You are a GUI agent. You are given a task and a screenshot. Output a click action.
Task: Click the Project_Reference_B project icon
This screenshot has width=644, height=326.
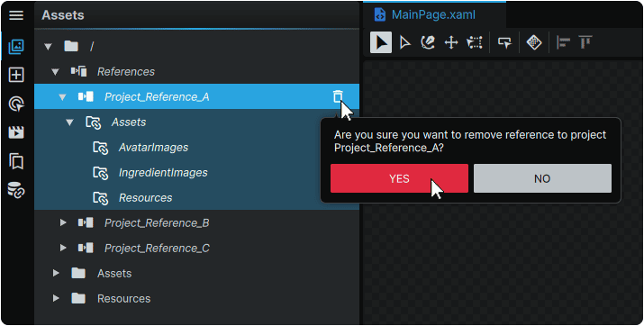(86, 223)
